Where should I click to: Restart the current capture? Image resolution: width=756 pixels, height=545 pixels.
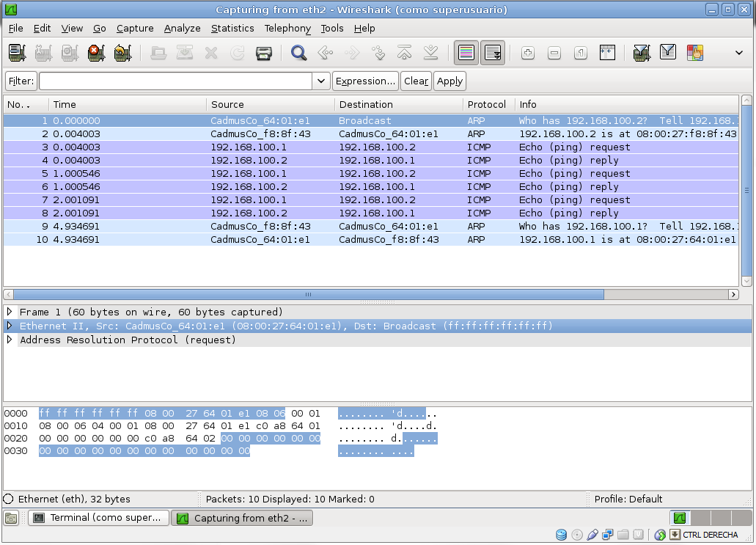click(122, 52)
